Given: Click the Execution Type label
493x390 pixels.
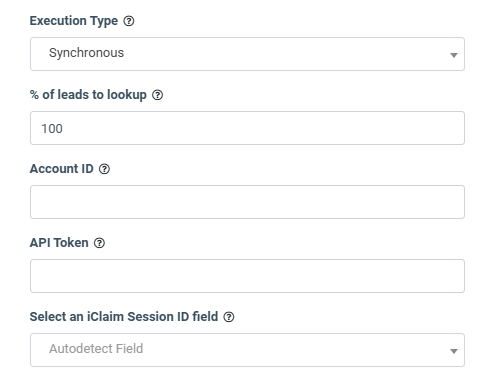Looking at the screenshot, I should tap(74, 21).
